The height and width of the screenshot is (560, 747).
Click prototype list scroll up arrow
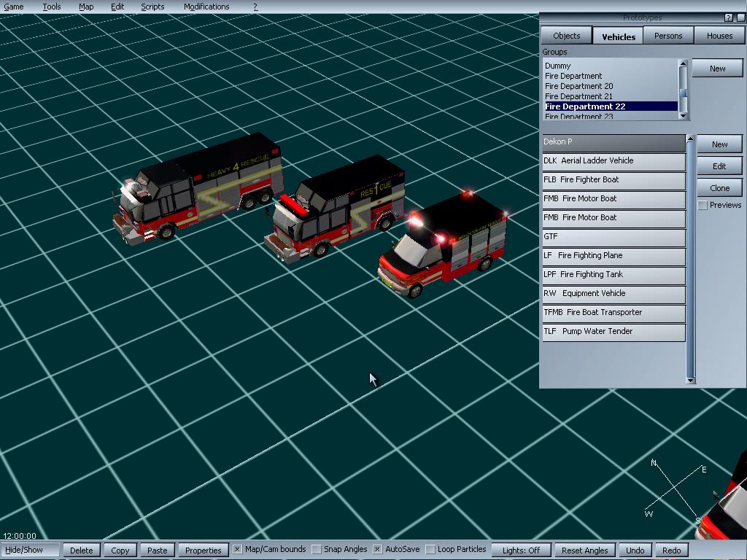click(690, 139)
